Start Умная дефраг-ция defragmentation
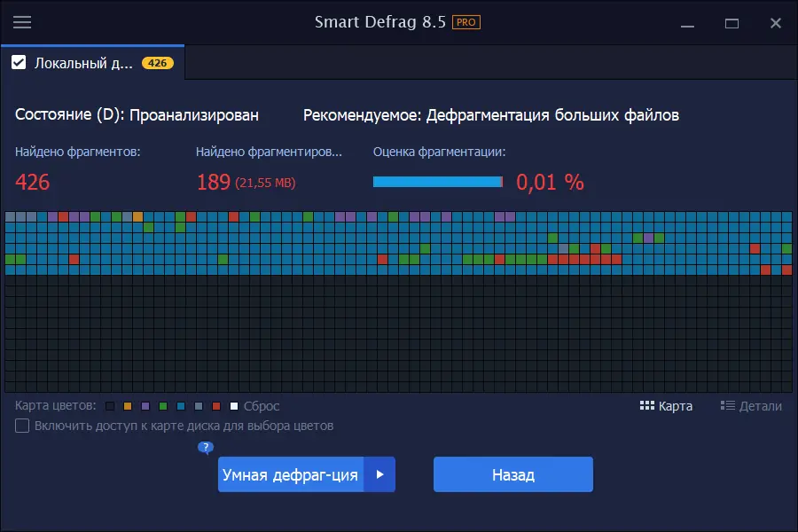The image size is (798, 532). 293,474
